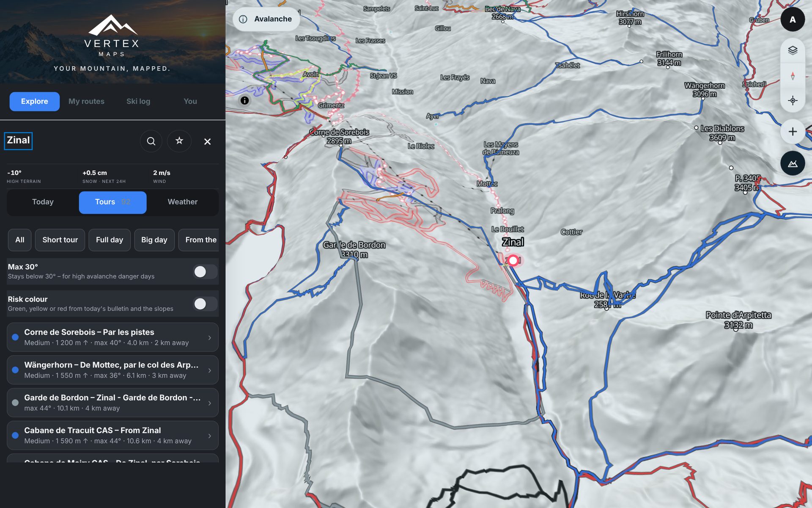Click the blue dot of Corne de Sorebois tour
Image resolution: width=812 pixels, height=508 pixels.
pos(15,337)
